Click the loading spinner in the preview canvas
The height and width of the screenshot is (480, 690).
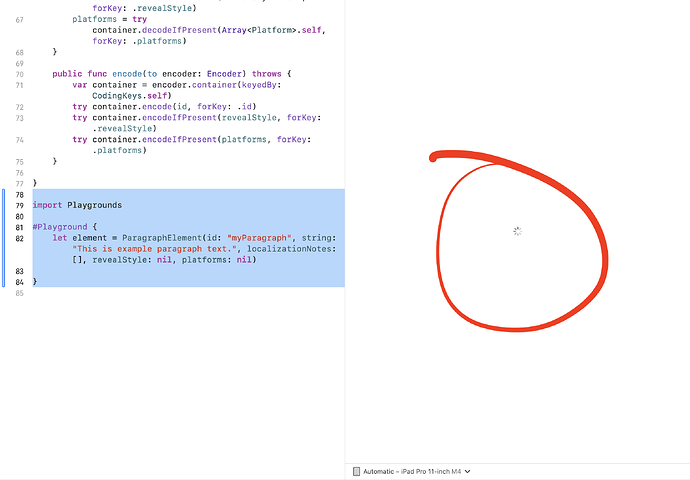pyautogui.click(x=518, y=231)
